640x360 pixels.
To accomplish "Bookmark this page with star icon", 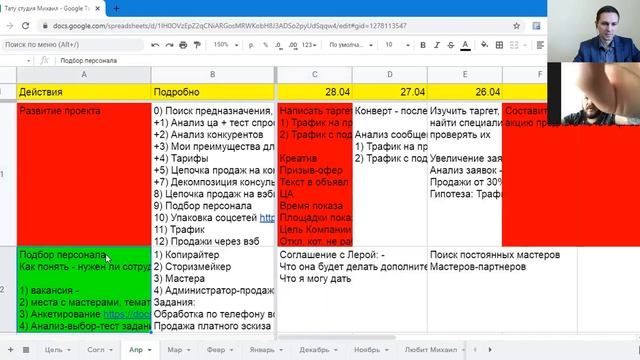I will tap(516, 26).
